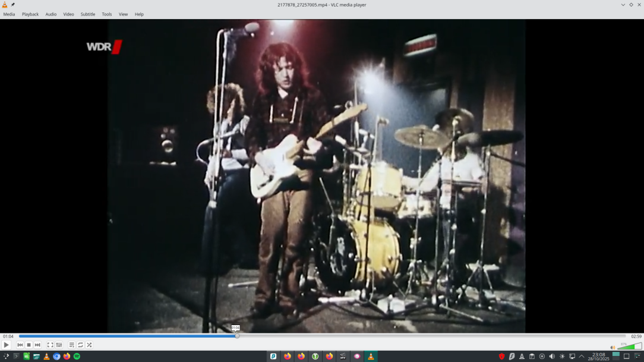This screenshot has width=644, height=362.
Task: Click the elapsed time label 01:04
Action: (x=8, y=336)
